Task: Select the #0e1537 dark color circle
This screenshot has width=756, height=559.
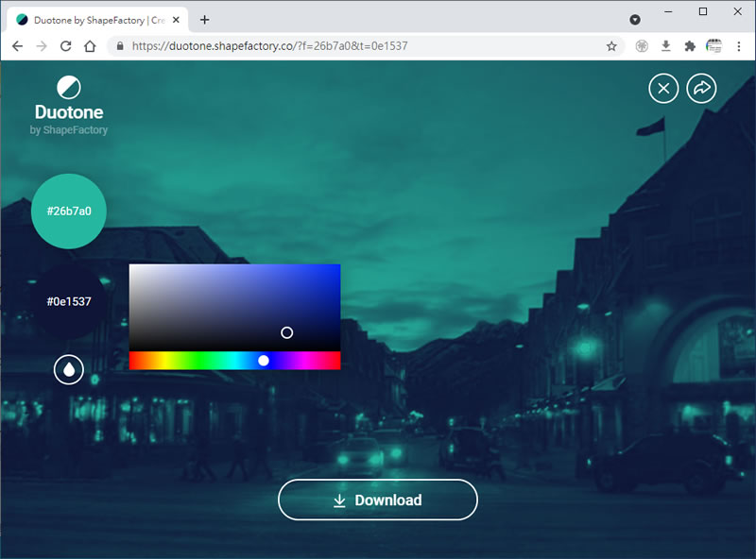Action: coord(69,302)
